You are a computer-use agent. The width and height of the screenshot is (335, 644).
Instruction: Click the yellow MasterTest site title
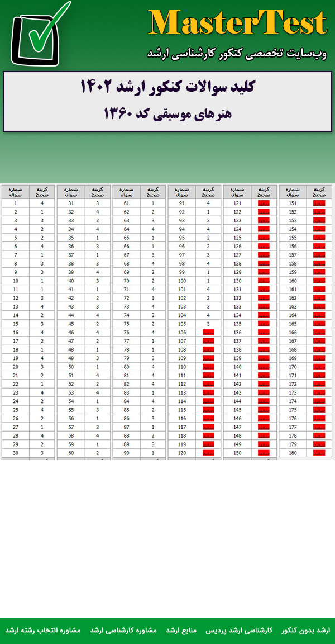[237, 23]
